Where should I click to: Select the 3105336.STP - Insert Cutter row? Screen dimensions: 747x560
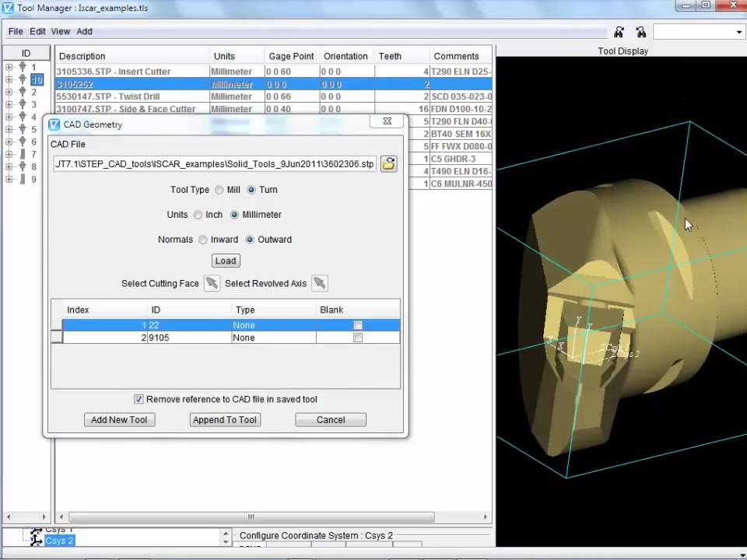point(273,72)
